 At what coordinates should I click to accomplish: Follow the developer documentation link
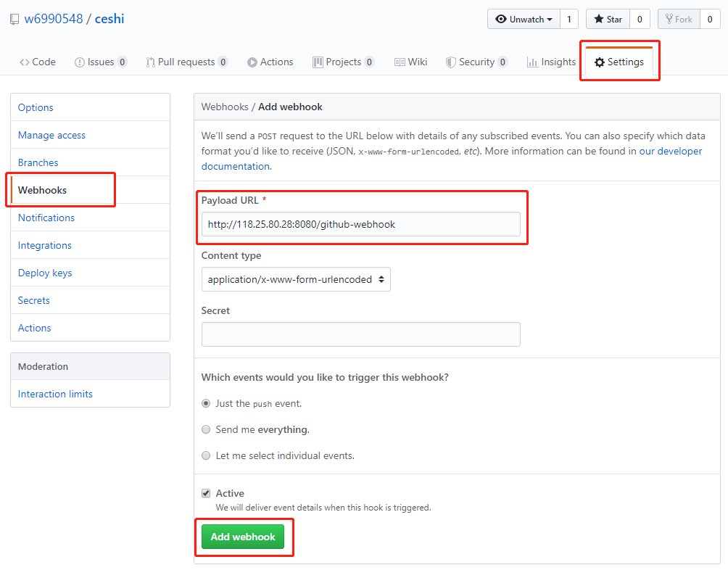[x=670, y=152]
